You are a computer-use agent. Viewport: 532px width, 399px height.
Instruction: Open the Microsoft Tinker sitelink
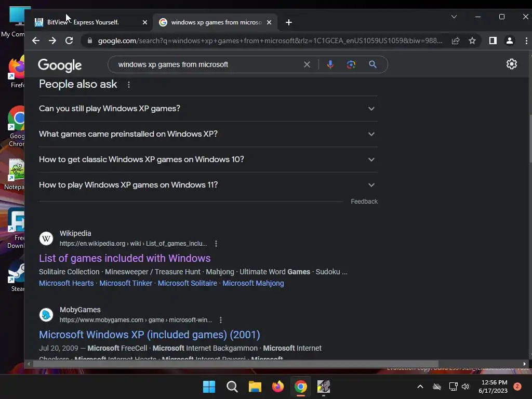point(126,283)
